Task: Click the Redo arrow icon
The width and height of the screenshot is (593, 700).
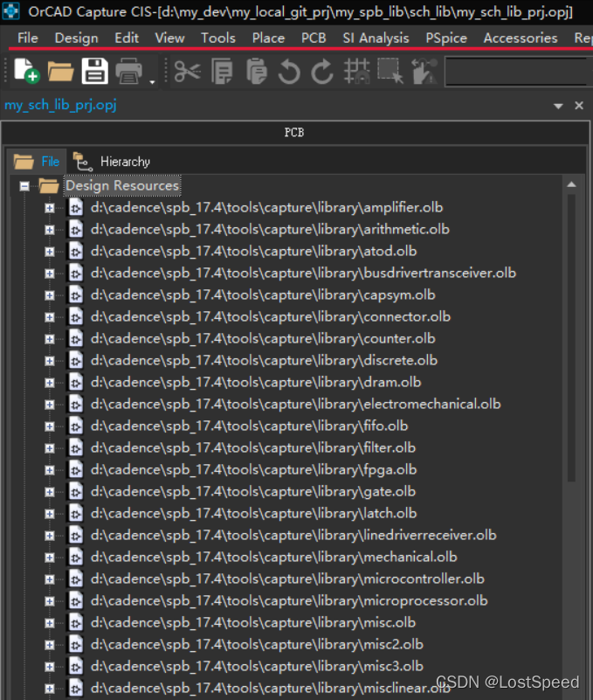Action: (322, 72)
